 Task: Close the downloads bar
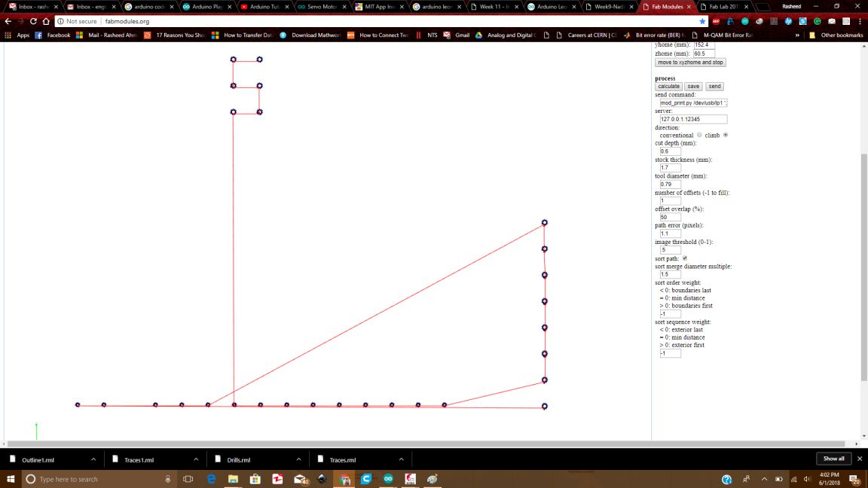pos(860,459)
